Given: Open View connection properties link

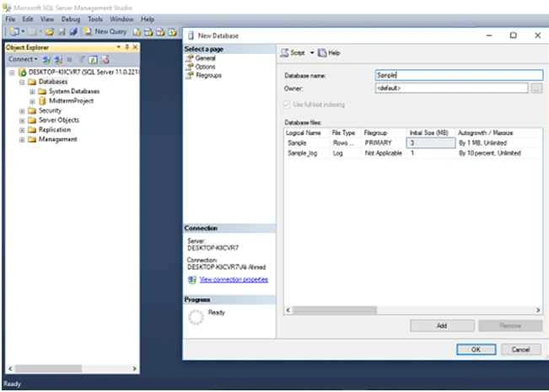Looking at the screenshot, I should (x=234, y=279).
